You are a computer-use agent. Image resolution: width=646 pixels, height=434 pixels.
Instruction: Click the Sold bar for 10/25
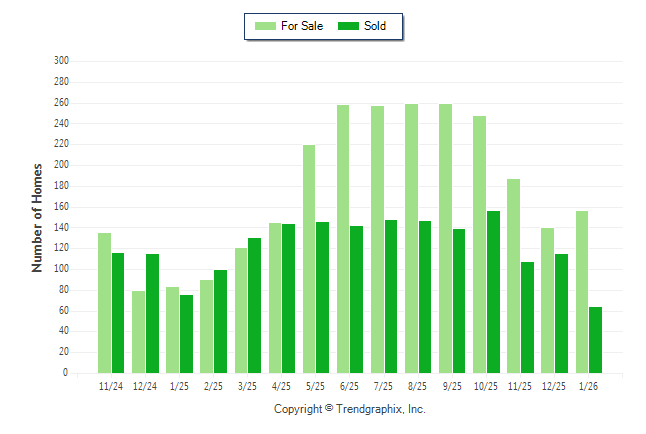coord(494,292)
